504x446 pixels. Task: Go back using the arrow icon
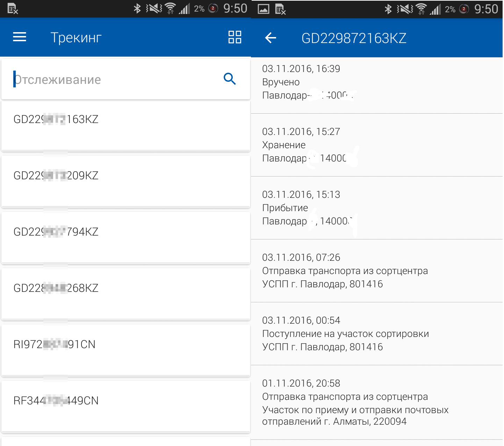point(271,38)
